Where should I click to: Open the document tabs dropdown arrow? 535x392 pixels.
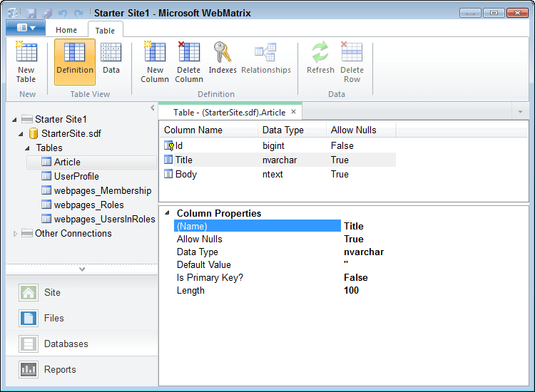520,112
